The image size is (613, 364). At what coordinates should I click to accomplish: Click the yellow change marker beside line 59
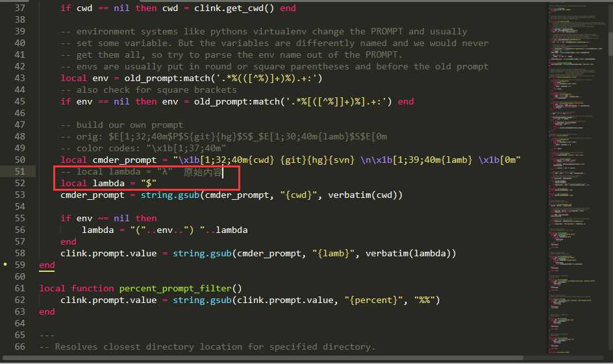pos(5,265)
